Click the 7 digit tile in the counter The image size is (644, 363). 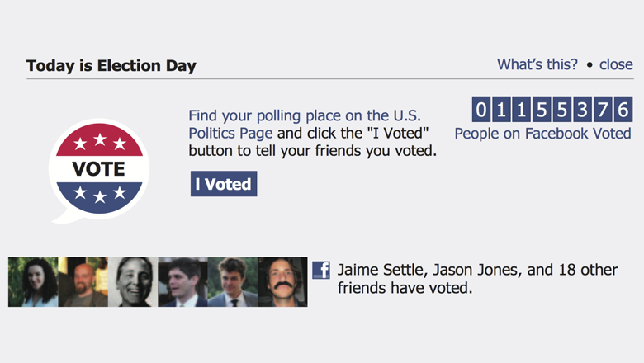pyautogui.click(x=603, y=110)
